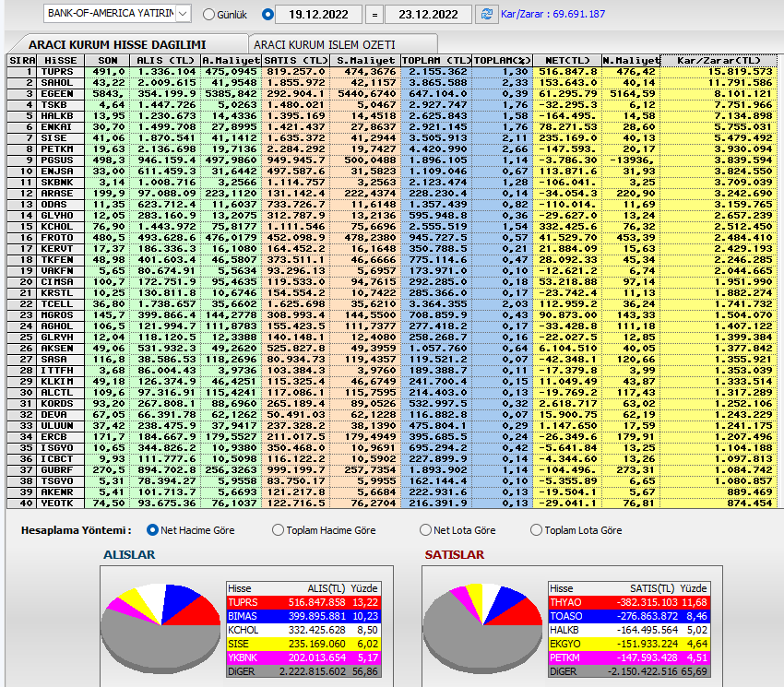
Task: Sort by the A.Maliyet column header
Action: tap(231, 61)
